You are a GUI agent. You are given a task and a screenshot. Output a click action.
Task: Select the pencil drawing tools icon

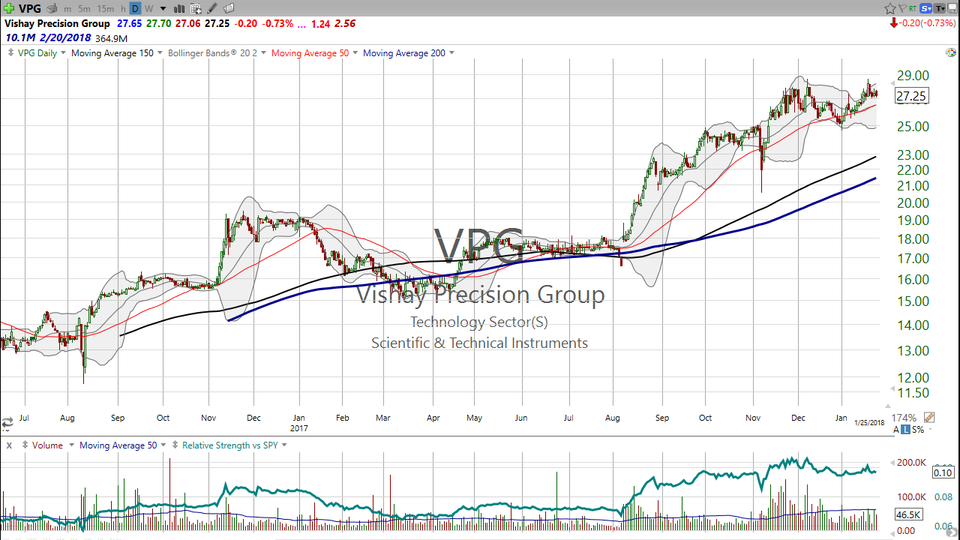212,9
